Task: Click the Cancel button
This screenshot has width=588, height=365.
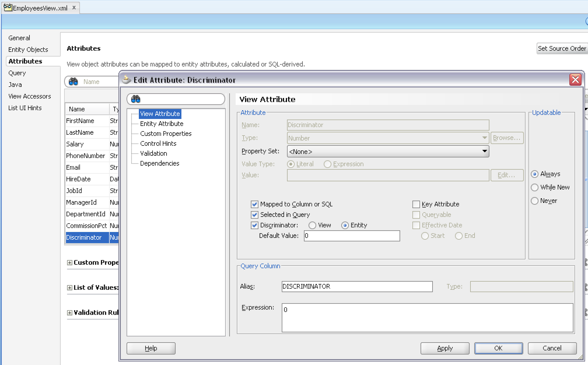Action: [552, 348]
